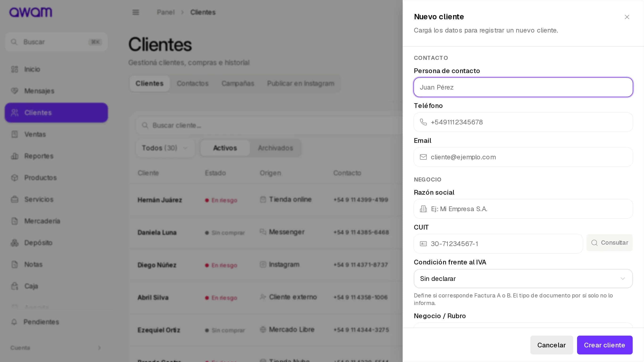Click the phone icon in Teléfono field
The height and width of the screenshot is (362, 644).
[x=423, y=122]
